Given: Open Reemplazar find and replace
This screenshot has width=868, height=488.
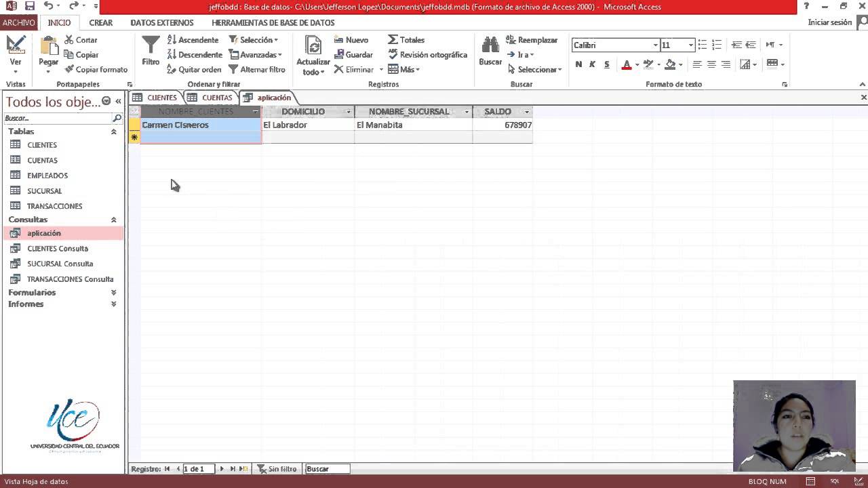Looking at the screenshot, I should (x=532, y=40).
